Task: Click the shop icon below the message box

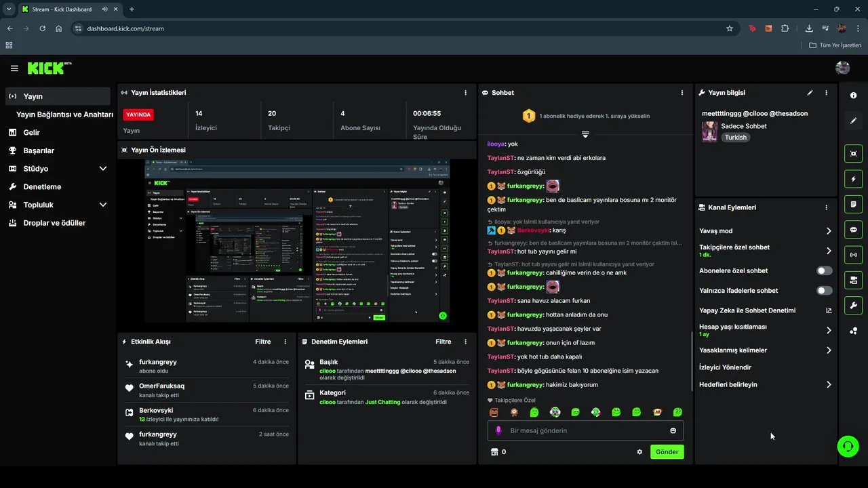Action: 494,452
